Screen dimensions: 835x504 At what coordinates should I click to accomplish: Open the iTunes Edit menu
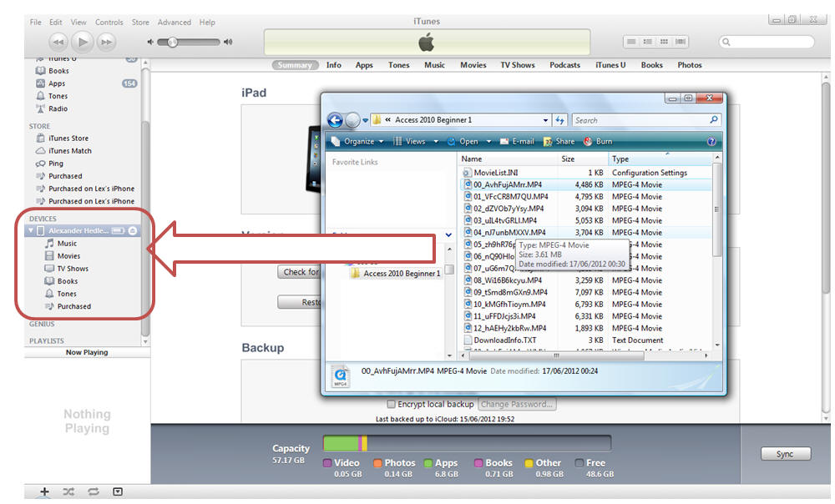pos(56,23)
